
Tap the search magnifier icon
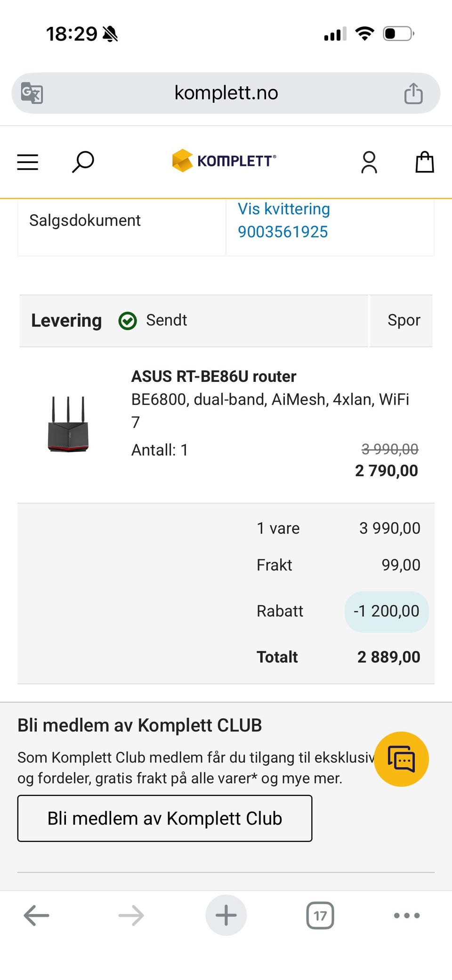83,162
